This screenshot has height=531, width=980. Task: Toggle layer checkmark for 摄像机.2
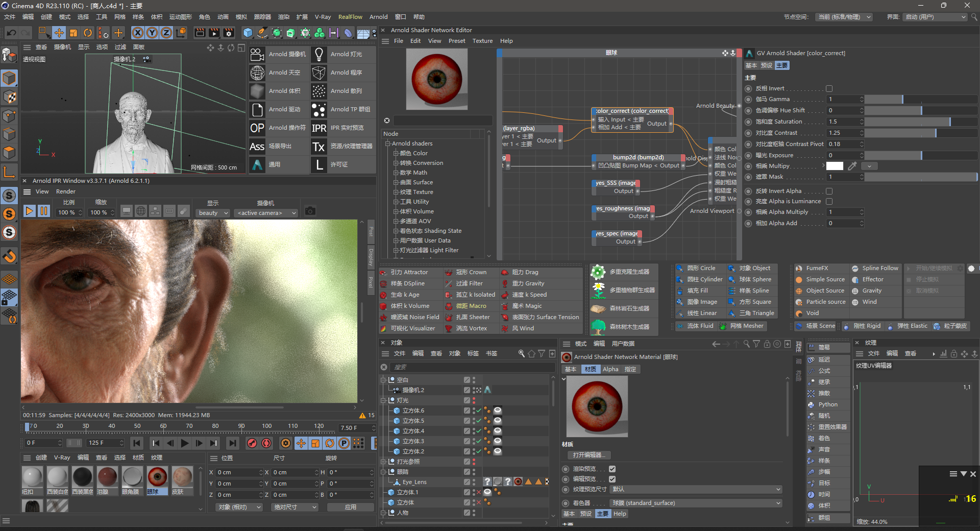coord(478,390)
